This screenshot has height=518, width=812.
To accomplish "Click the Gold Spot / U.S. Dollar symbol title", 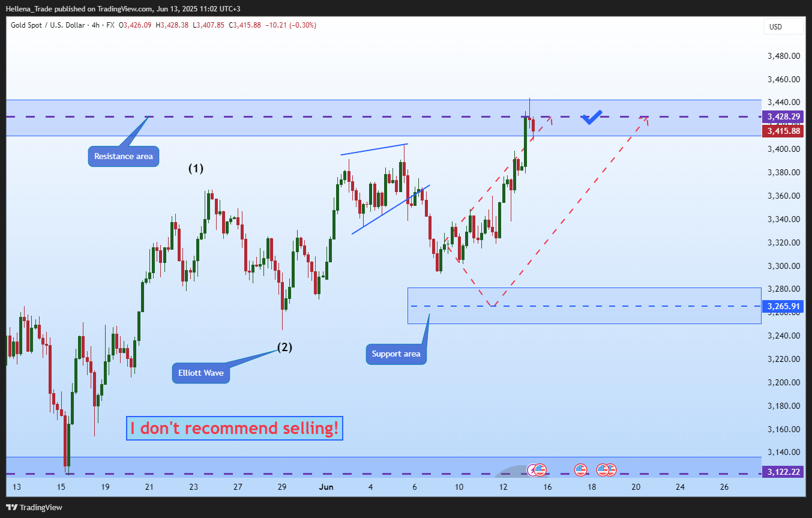I will coord(49,25).
